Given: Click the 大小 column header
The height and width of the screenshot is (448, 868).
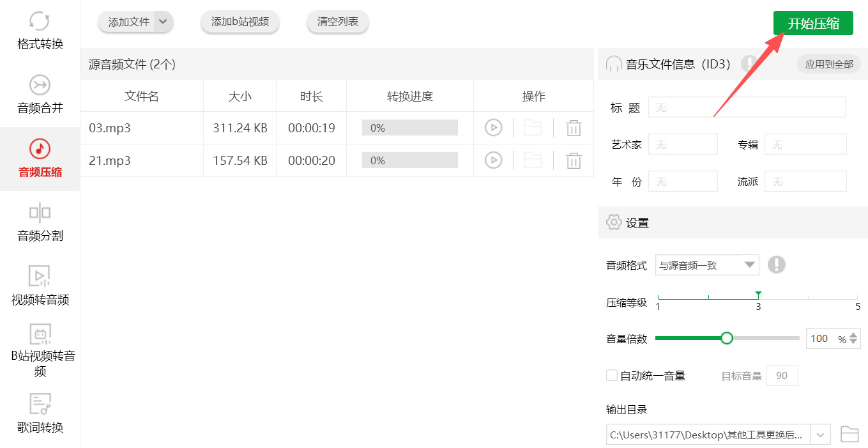Looking at the screenshot, I should coord(240,97).
